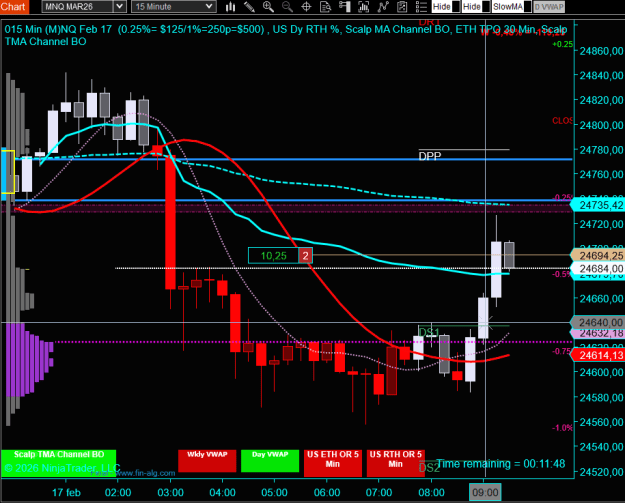Activate the crosshair cursor icon
This screenshot has width=625, height=503.
click(306, 6)
